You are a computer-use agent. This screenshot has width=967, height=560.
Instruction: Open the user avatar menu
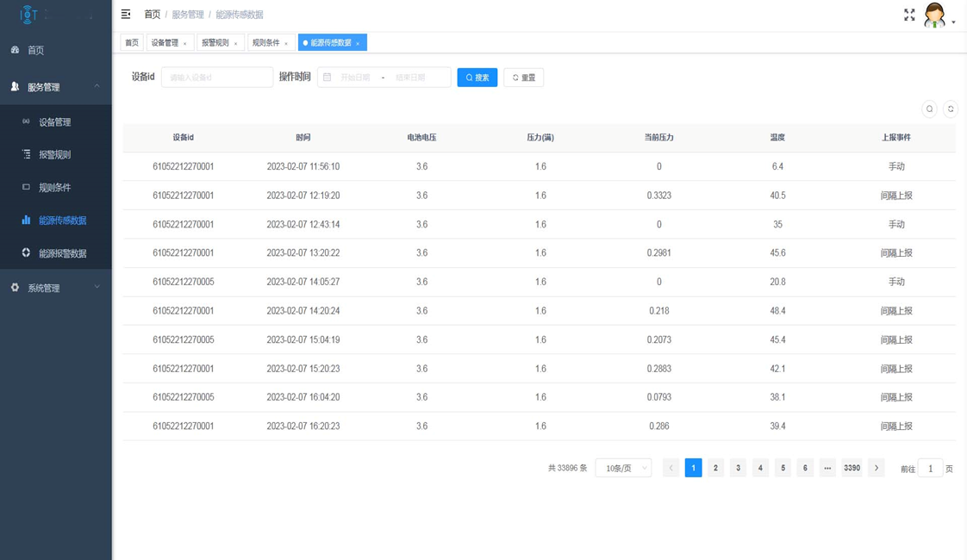[x=937, y=16]
